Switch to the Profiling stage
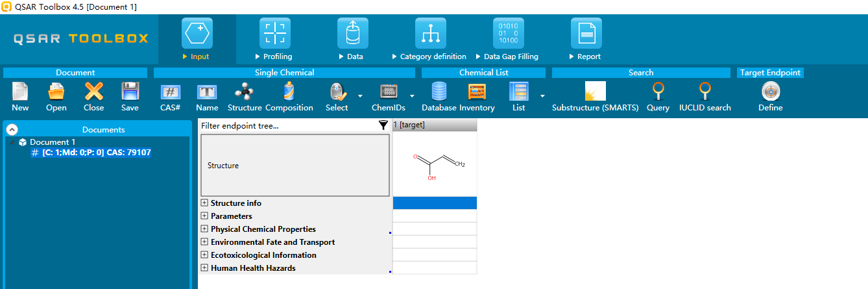 (x=274, y=40)
